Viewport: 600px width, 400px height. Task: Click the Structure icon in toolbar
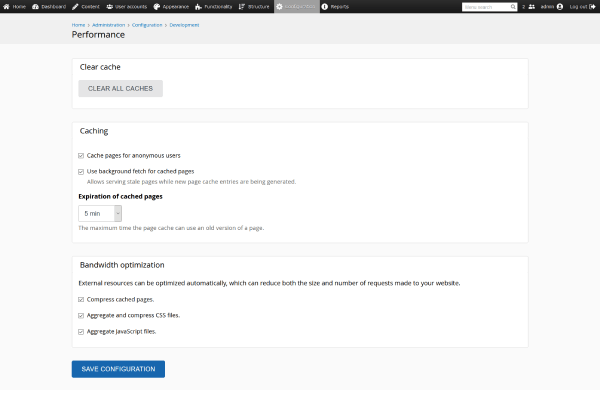(242, 6)
